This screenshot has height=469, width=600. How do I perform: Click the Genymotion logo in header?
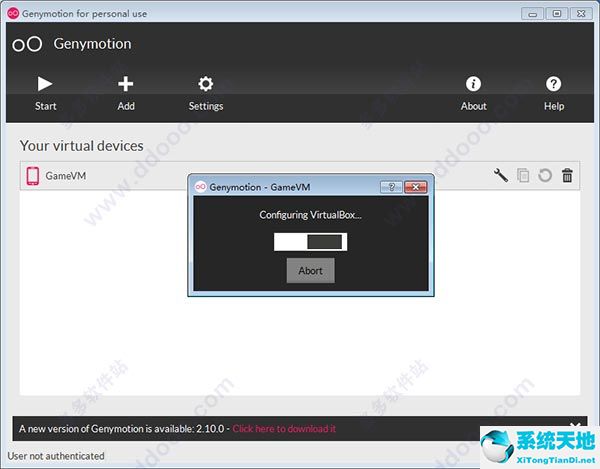pos(27,44)
